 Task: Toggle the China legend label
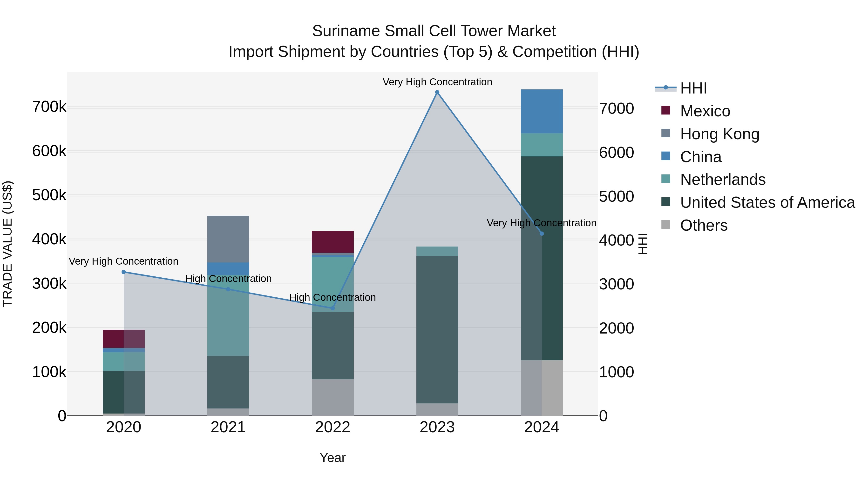pos(700,157)
